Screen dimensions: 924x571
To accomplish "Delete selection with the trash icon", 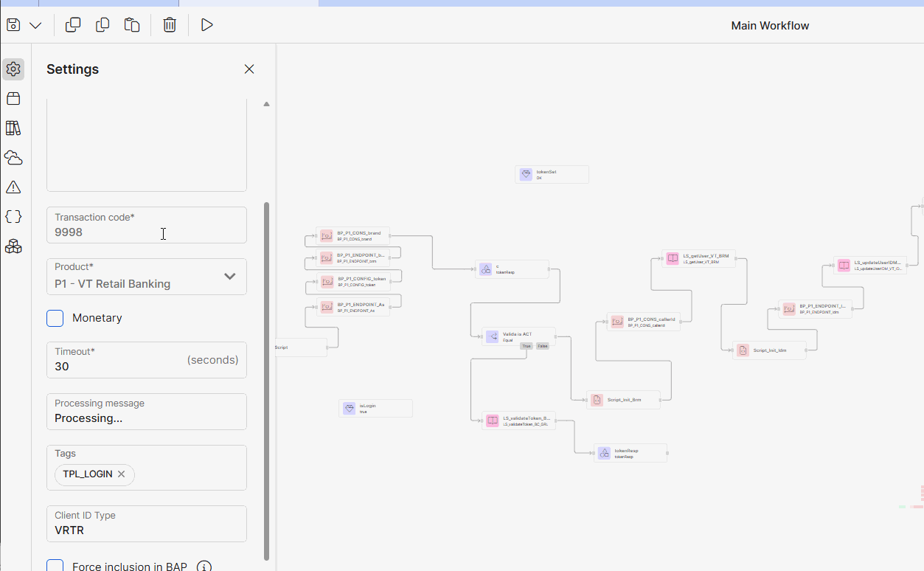I will coord(170,25).
